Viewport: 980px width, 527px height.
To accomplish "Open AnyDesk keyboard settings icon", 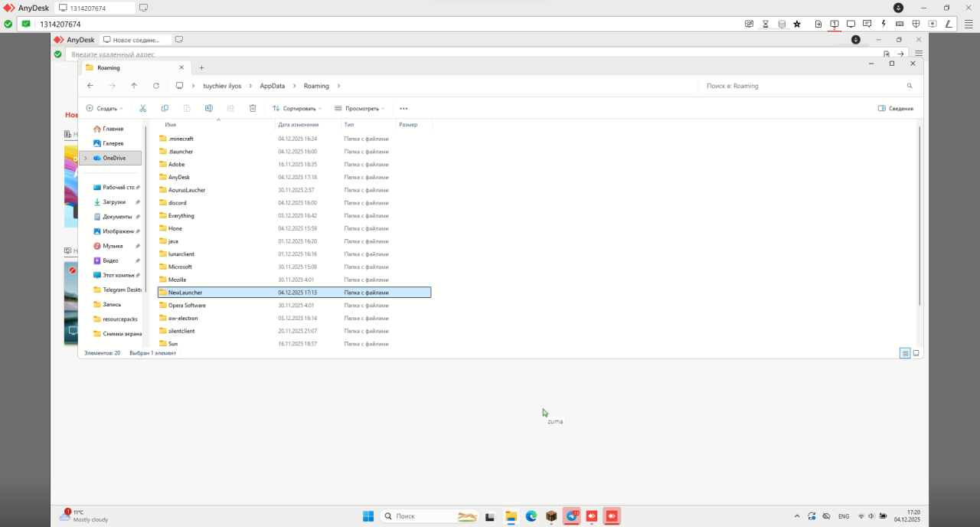I will pos(900,24).
